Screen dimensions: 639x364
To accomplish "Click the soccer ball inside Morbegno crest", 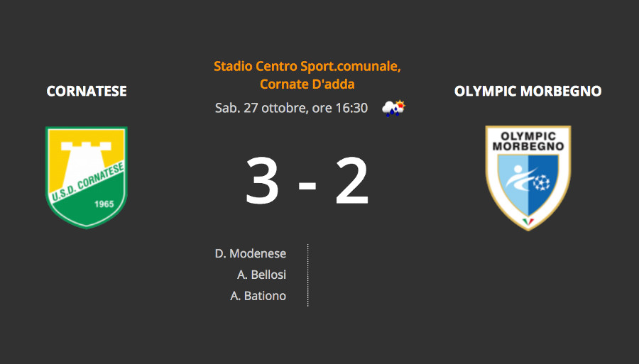I will pos(542,182).
